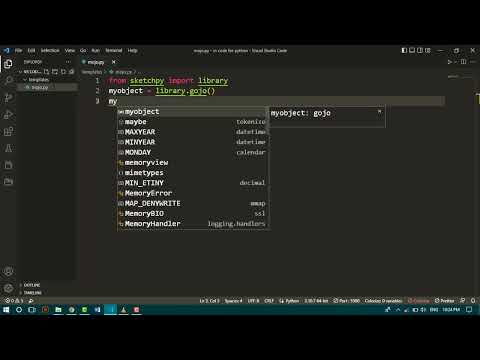Open the Extensions view
The height and width of the screenshot is (360, 480).
coord(8,131)
